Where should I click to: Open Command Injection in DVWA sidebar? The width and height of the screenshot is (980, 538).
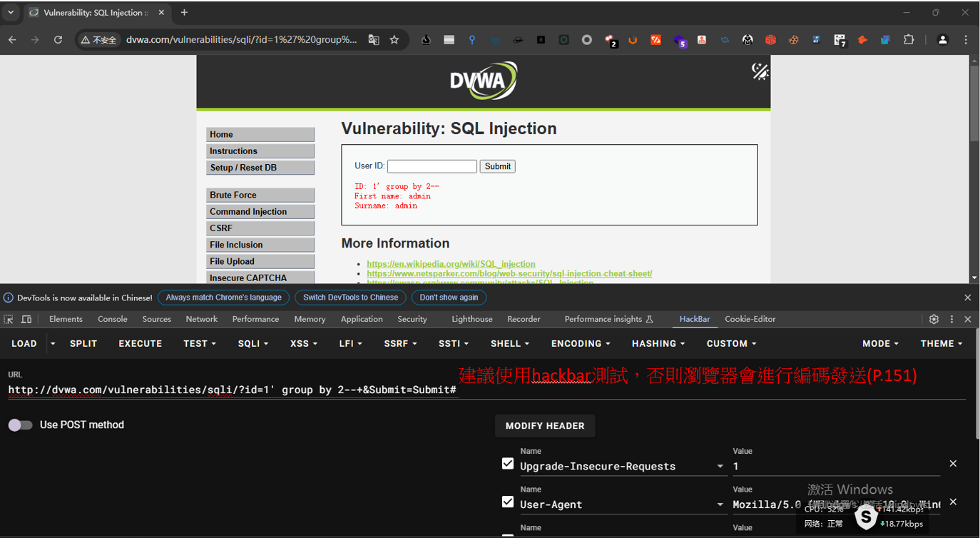tap(260, 211)
